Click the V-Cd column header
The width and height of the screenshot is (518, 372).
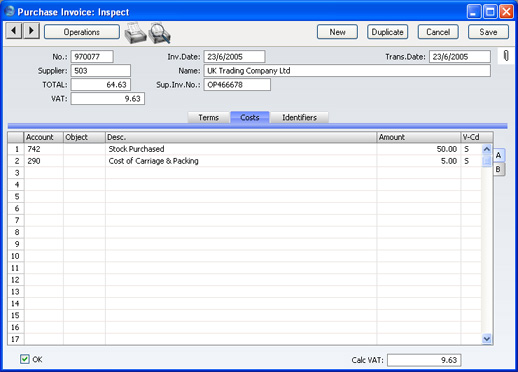[477, 137]
